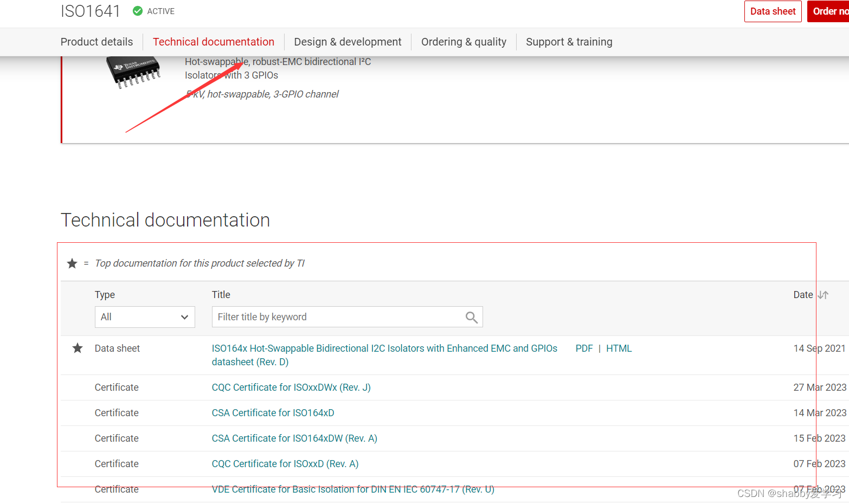The height and width of the screenshot is (504, 849).
Task: Click the ISO1641 product heading
Action: point(91,11)
